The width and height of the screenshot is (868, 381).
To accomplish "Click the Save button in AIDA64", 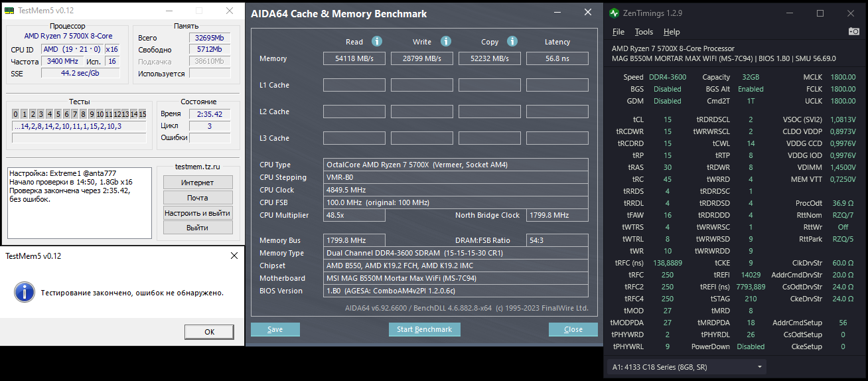I will [275, 329].
